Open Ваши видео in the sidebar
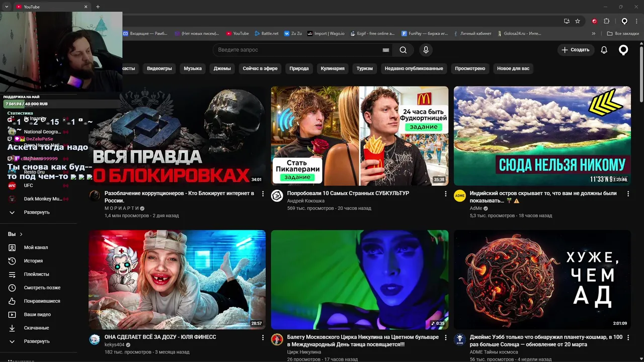 [x=38, y=314]
